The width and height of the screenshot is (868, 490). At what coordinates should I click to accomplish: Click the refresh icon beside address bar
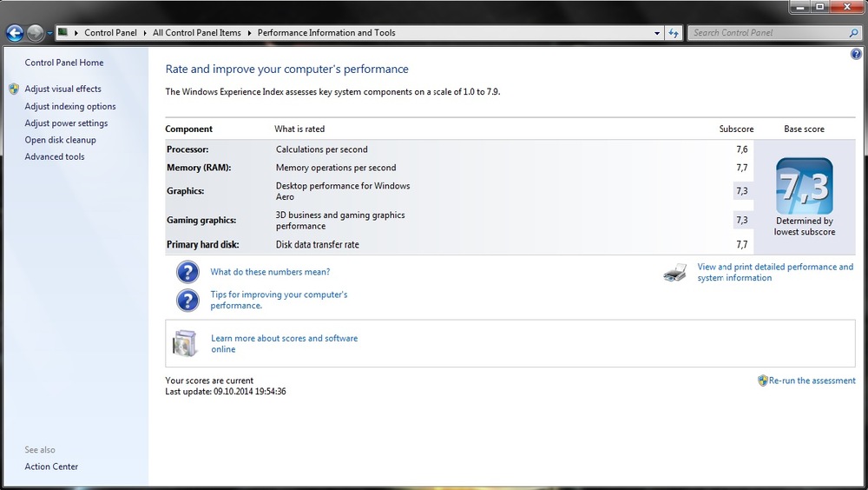(674, 33)
